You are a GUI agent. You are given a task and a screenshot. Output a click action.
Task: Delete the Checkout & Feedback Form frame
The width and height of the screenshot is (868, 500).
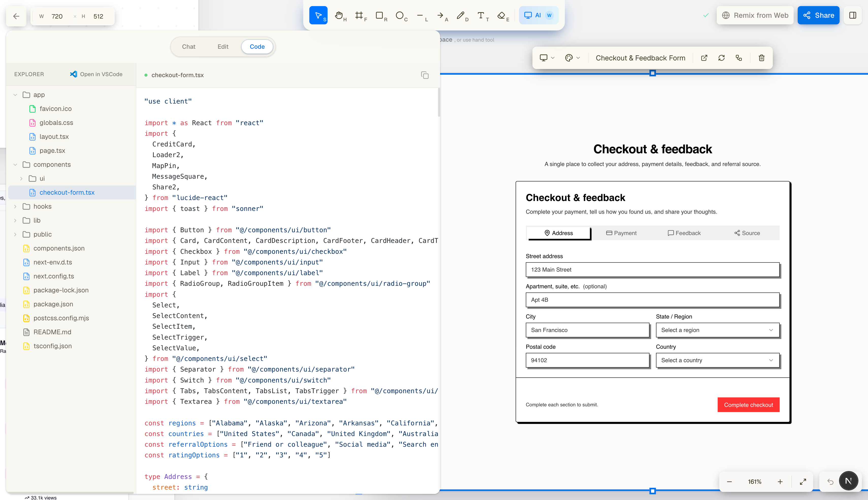pos(762,58)
